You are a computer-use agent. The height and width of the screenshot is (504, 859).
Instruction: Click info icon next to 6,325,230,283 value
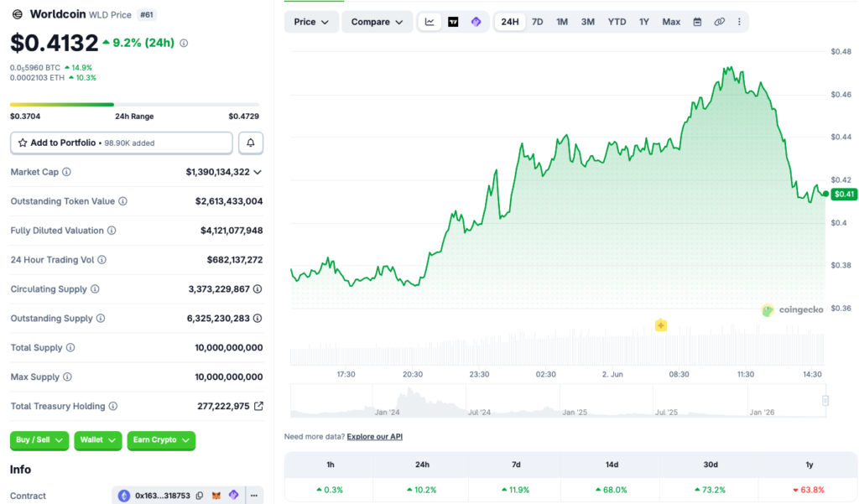tap(258, 319)
